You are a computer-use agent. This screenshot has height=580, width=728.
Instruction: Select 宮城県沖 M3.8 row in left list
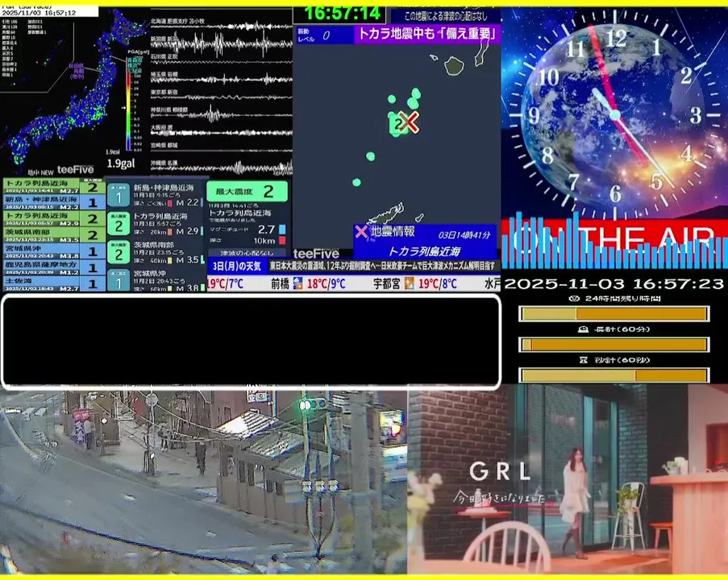coord(54,251)
